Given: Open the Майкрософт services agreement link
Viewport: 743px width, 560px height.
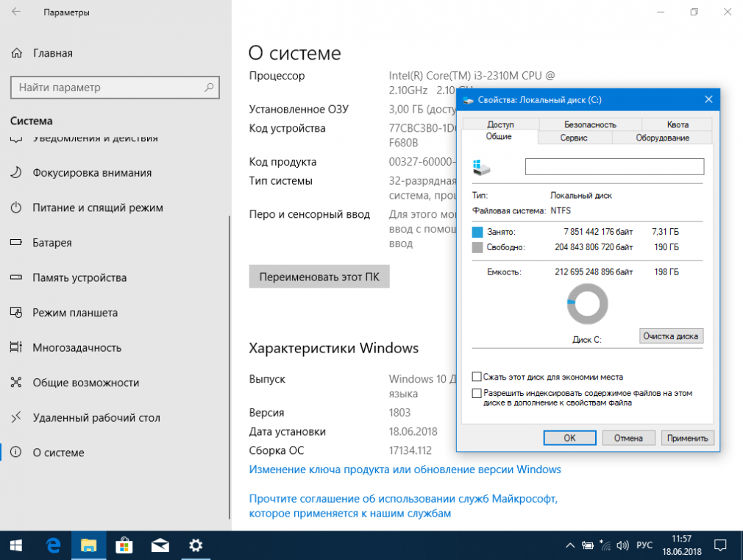Looking at the screenshot, I should tap(403, 506).
